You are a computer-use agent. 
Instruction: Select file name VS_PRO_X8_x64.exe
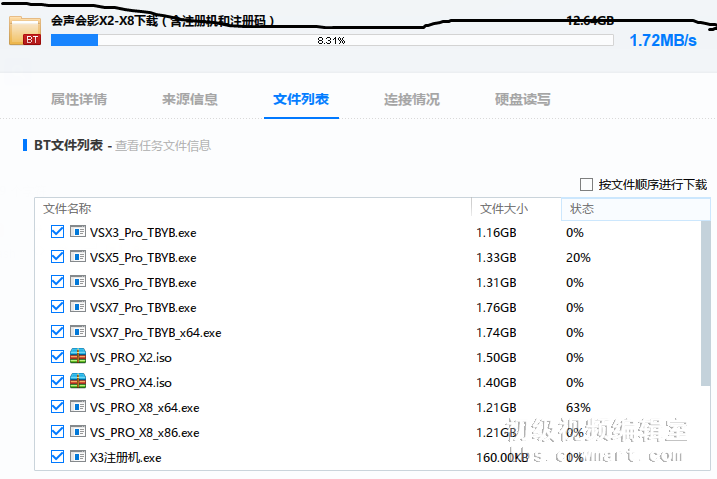click(144, 408)
